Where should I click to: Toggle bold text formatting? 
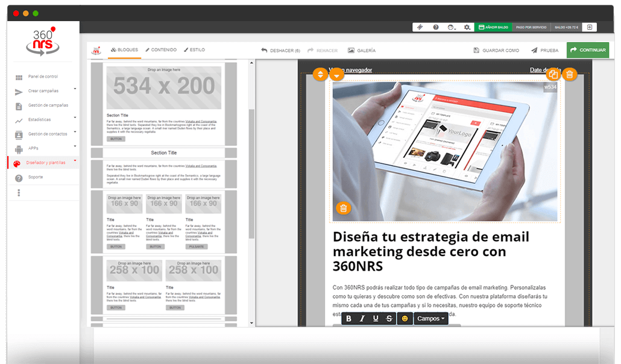pyautogui.click(x=348, y=318)
